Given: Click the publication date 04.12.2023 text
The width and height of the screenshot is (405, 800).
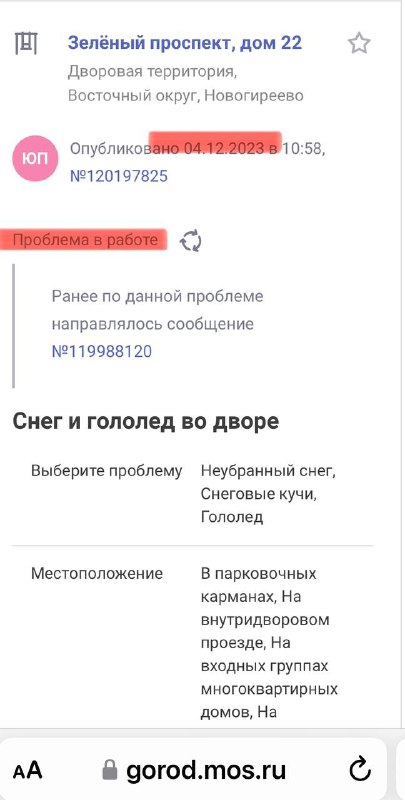Looking at the screenshot, I should coord(224,149).
